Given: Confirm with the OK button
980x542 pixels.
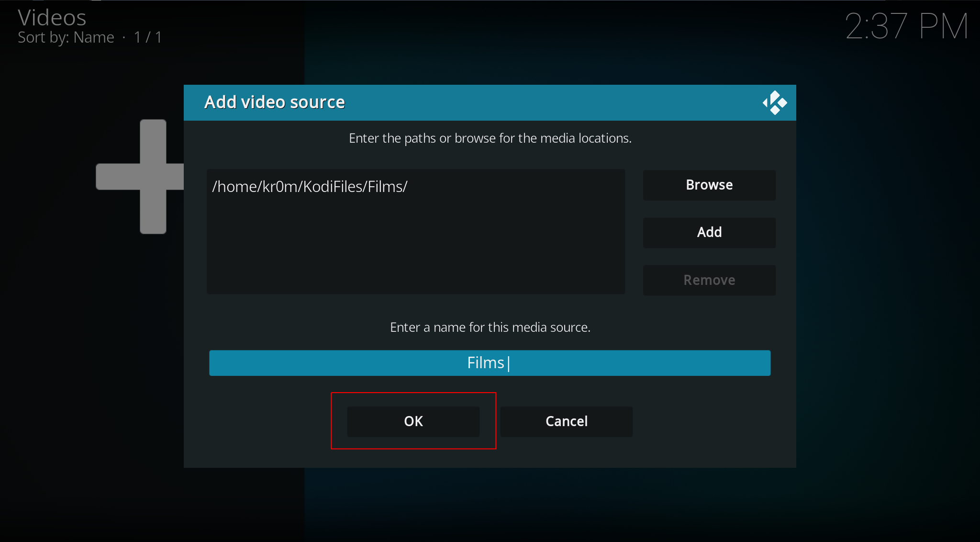Looking at the screenshot, I should coord(413,421).
